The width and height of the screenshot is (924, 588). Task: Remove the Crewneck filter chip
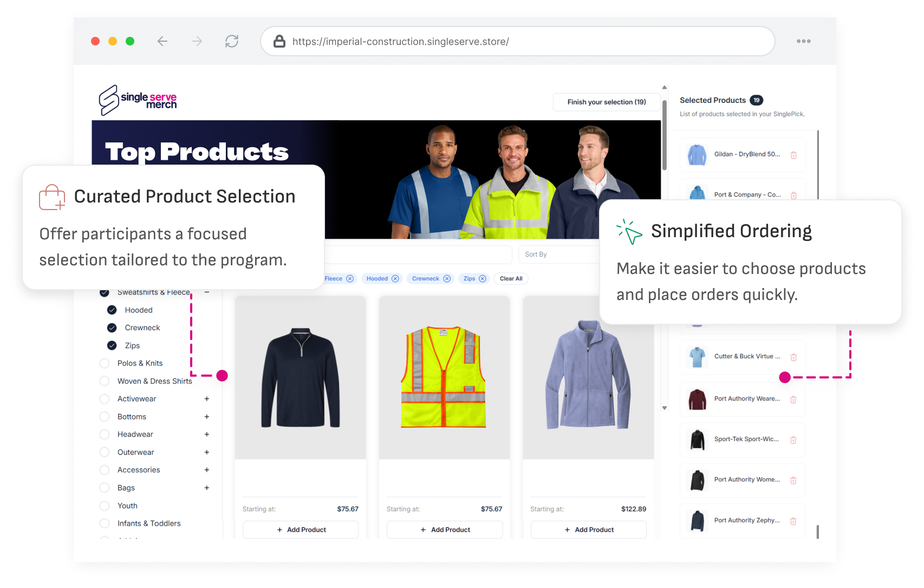447,279
